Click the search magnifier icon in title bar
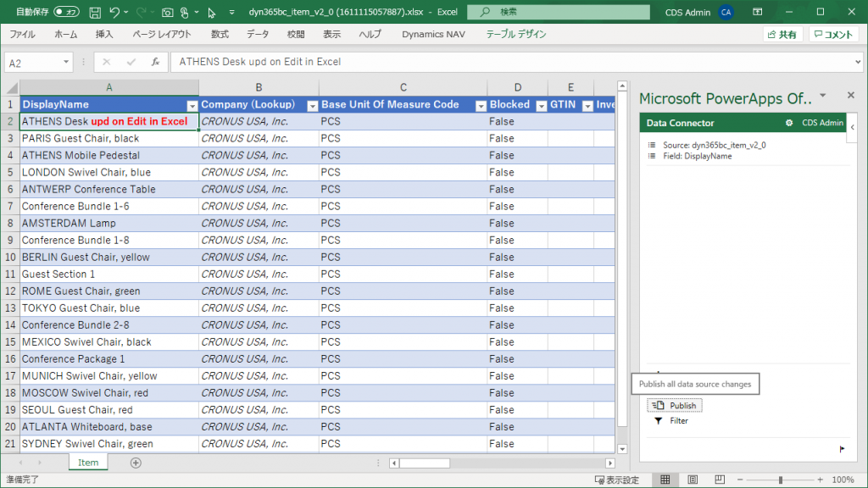The width and height of the screenshot is (868, 488). coord(485,12)
